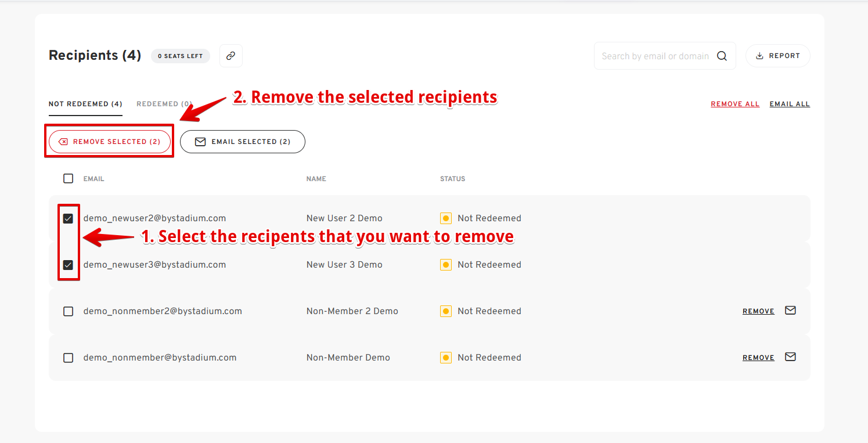Uncheck the demo_newuser2@bystadium.com checkbox

point(69,218)
